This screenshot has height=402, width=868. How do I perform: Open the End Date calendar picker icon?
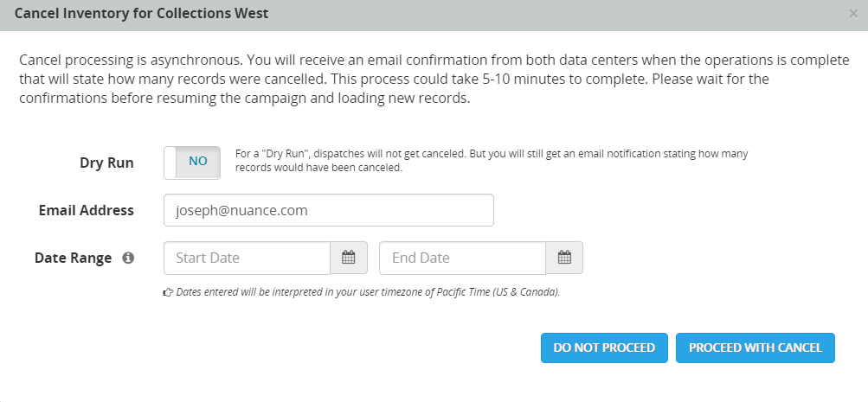pos(564,258)
